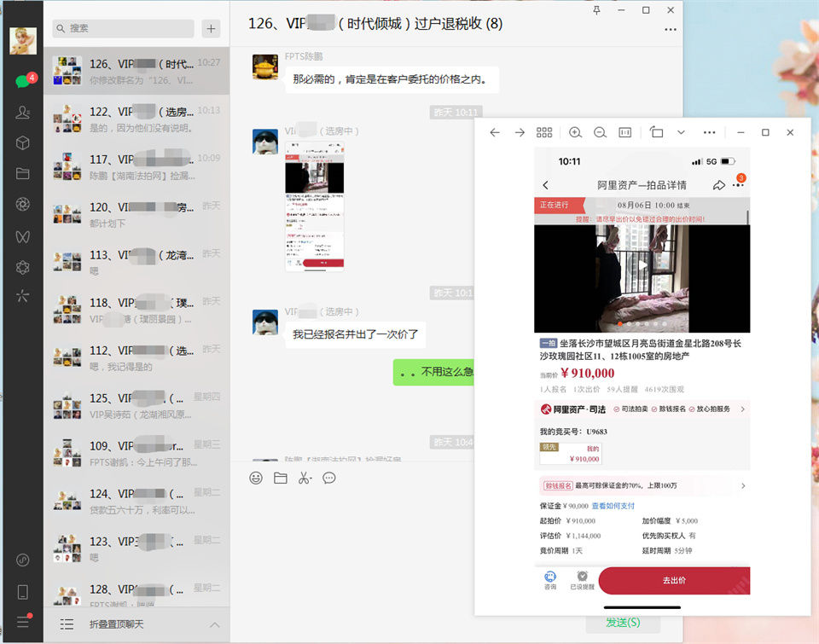Open Moments shutter icon in sidebar
Screen dimensions: 819x644
[22, 204]
